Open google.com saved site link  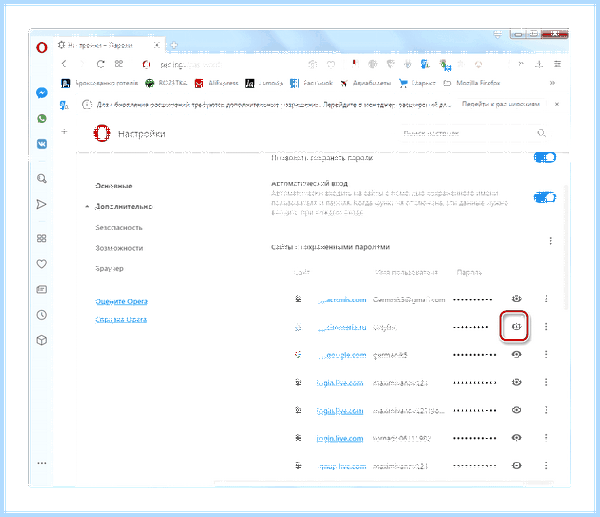(x=342, y=355)
